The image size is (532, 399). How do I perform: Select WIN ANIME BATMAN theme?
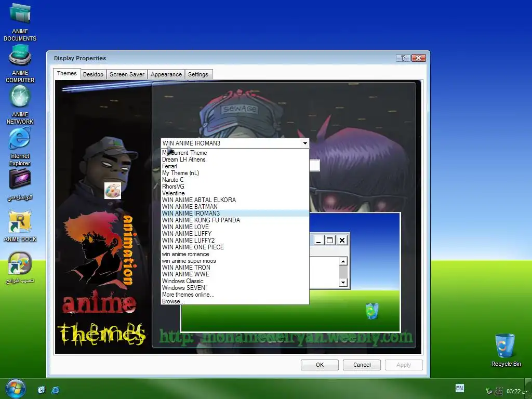235,207
